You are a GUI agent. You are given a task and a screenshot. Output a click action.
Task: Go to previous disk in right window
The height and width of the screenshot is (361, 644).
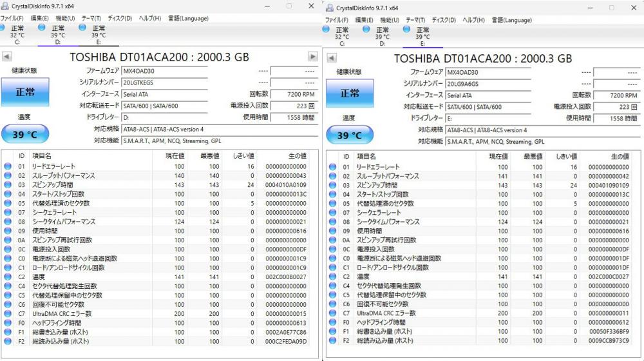click(x=332, y=58)
